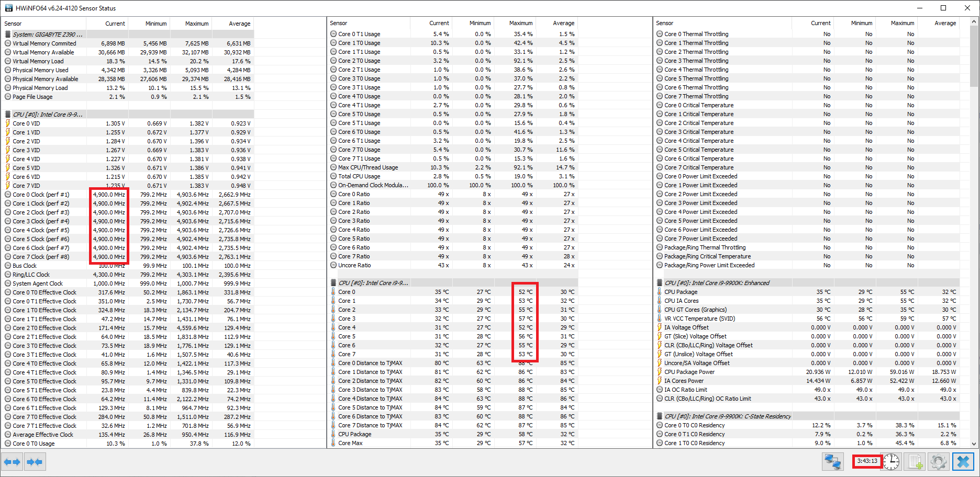Select the System Agent Clock row label
Viewport: 980px width, 477px height.
click(x=37, y=283)
